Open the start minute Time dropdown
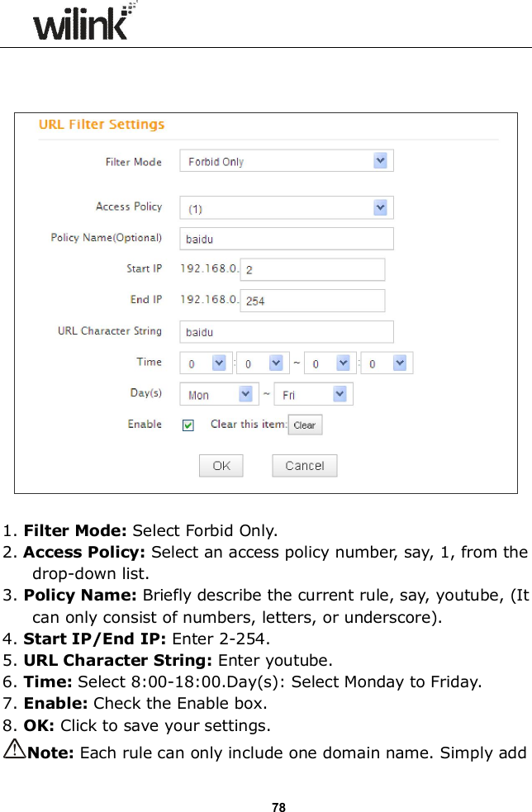532x812 pixels. (x=262, y=362)
